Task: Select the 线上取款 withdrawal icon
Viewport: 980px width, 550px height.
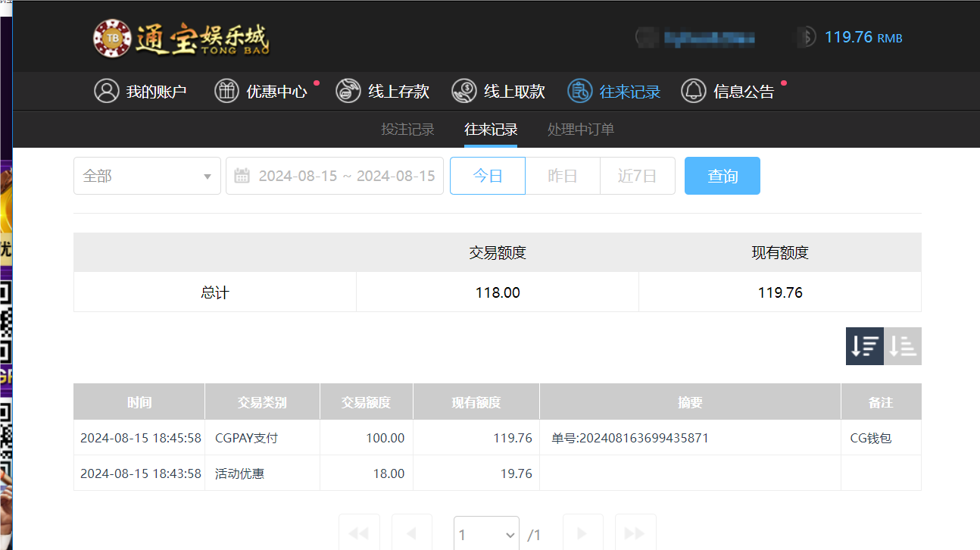Action: pyautogui.click(x=463, y=90)
